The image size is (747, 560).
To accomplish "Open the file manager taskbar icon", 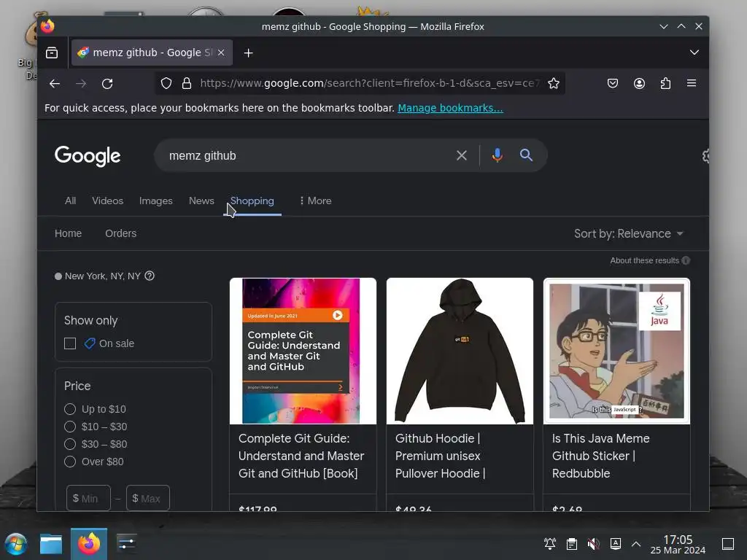I will click(x=51, y=544).
